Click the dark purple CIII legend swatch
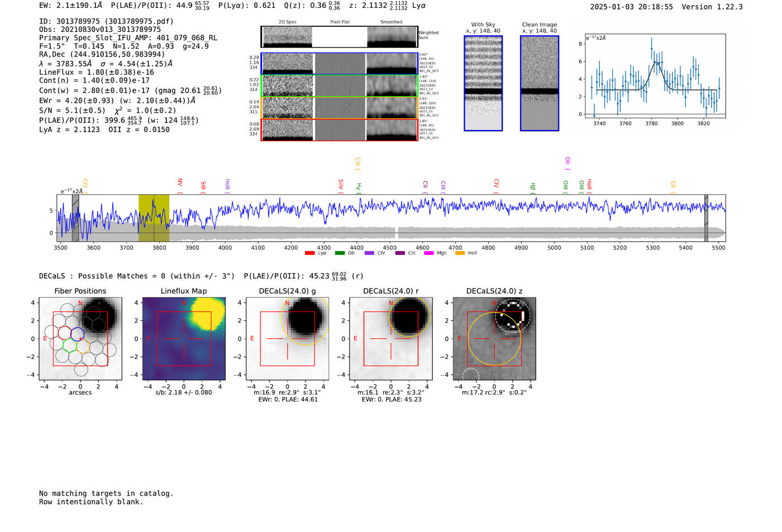Viewport: 782px width, 532px height. [400, 253]
